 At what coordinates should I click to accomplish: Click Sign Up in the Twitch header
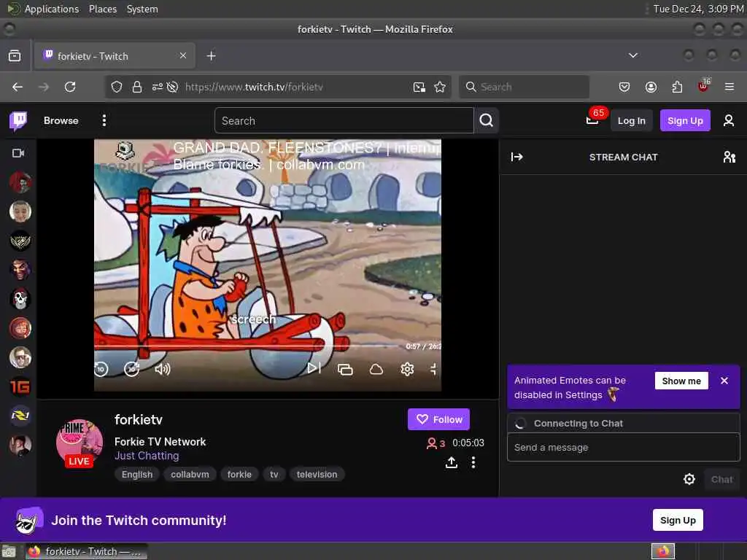684,120
